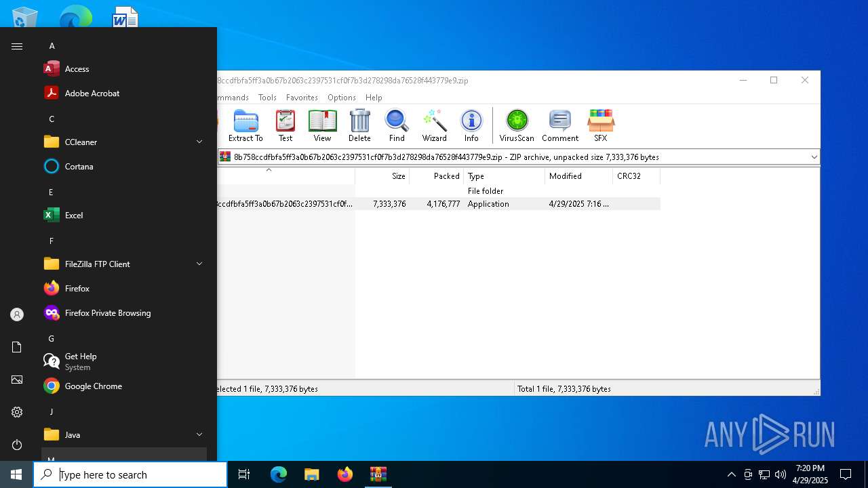This screenshot has width=868, height=488.
Task: Sort by the Size column header
Action: click(382, 176)
